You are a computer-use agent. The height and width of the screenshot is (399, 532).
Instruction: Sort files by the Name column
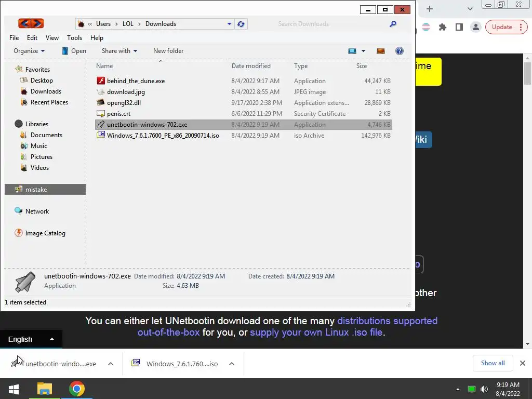[104, 66]
